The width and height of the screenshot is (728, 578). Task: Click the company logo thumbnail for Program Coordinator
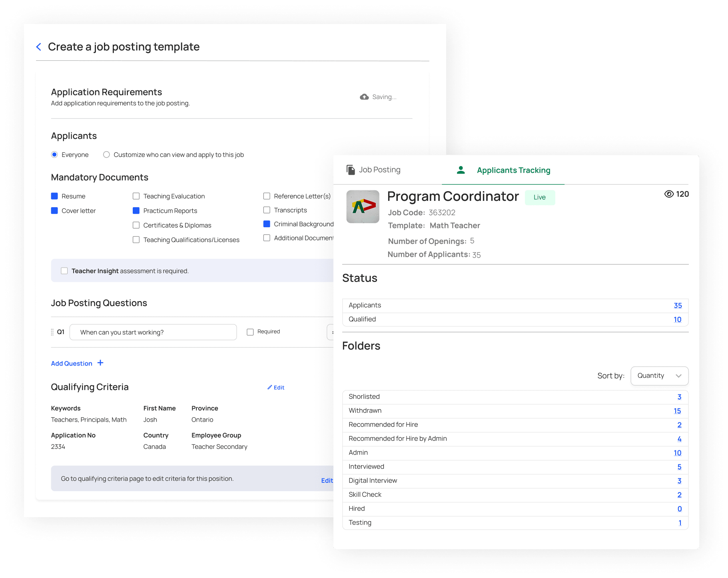pyautogui.click(x=363, y=207)
